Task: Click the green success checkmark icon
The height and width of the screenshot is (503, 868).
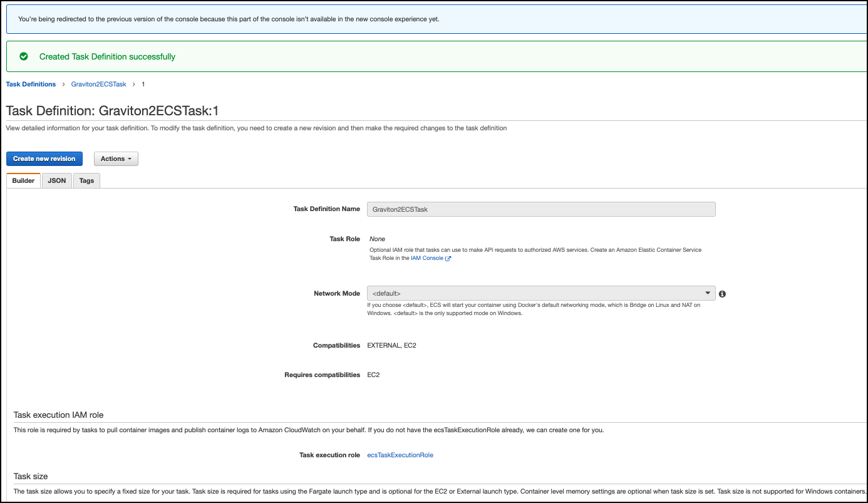Action: coord(24,56)
